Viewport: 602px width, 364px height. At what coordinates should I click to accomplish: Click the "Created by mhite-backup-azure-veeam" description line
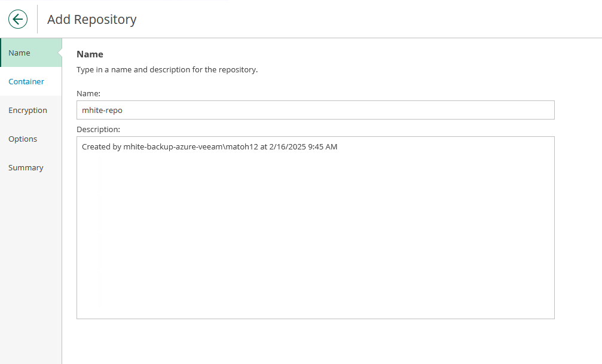click(209, 147)
